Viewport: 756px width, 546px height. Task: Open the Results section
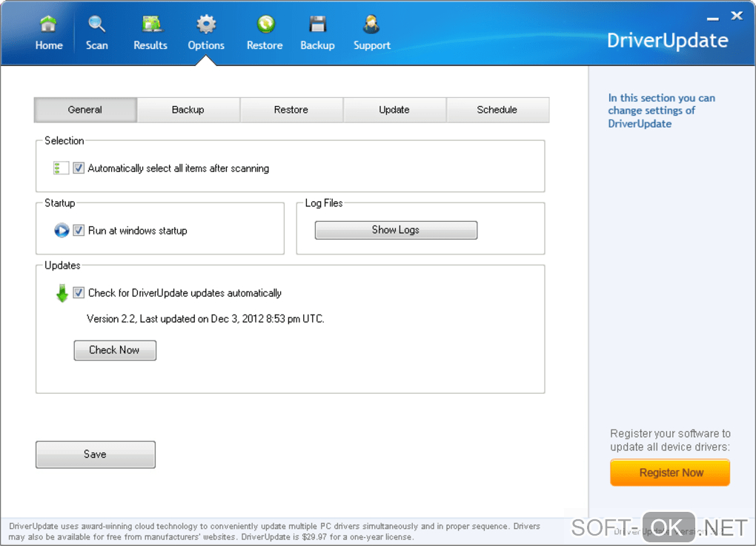pos(150,33)
